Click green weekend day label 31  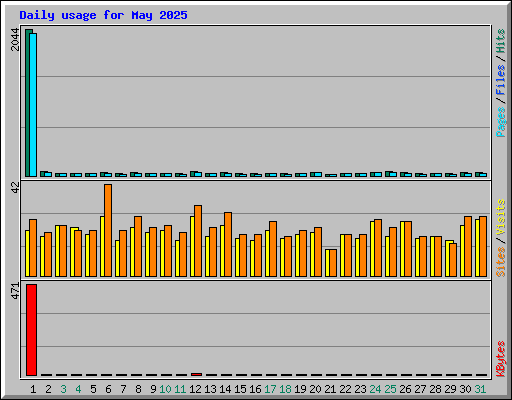(480, 389)
